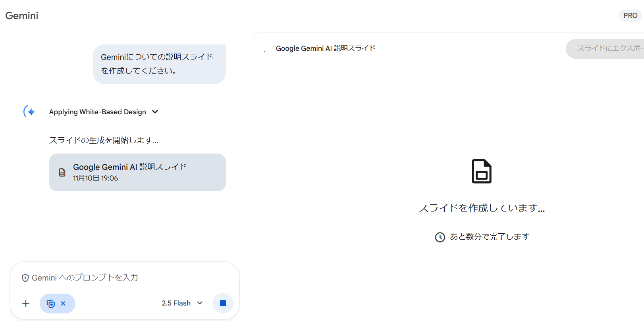Open the Google Gemini AI 説明スライド file card
The height and width of the screenshot is (321, 644).
coord(137,172)
